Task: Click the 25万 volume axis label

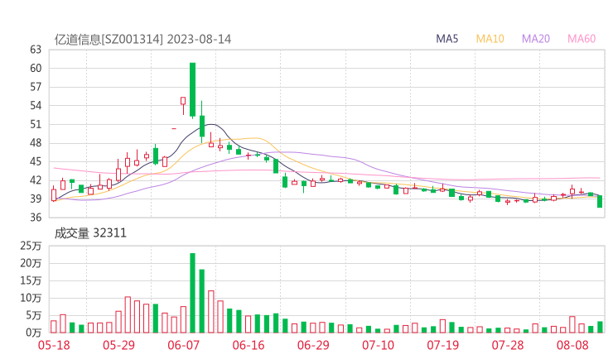Action: click(32, 246)
